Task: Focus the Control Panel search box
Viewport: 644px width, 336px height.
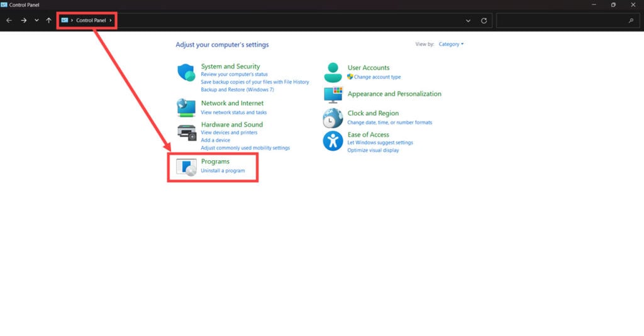Action: pyautogui.click(x=568, y=21)
